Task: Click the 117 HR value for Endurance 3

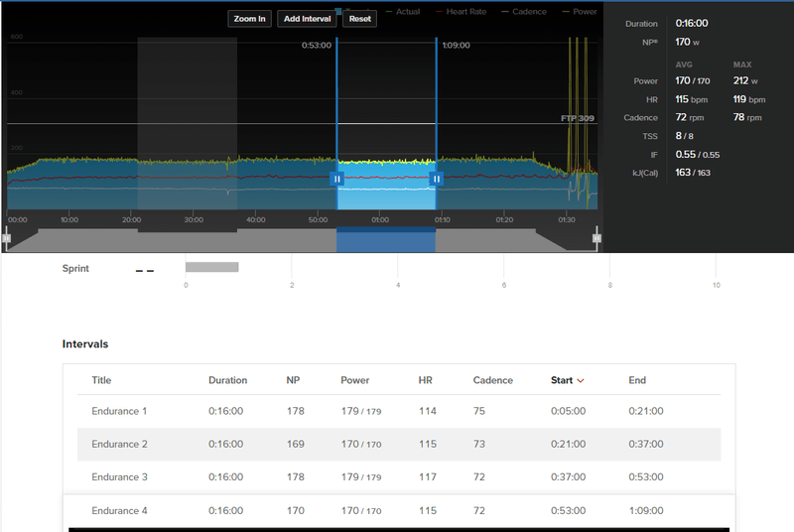Action: click(x=428, y=476)
